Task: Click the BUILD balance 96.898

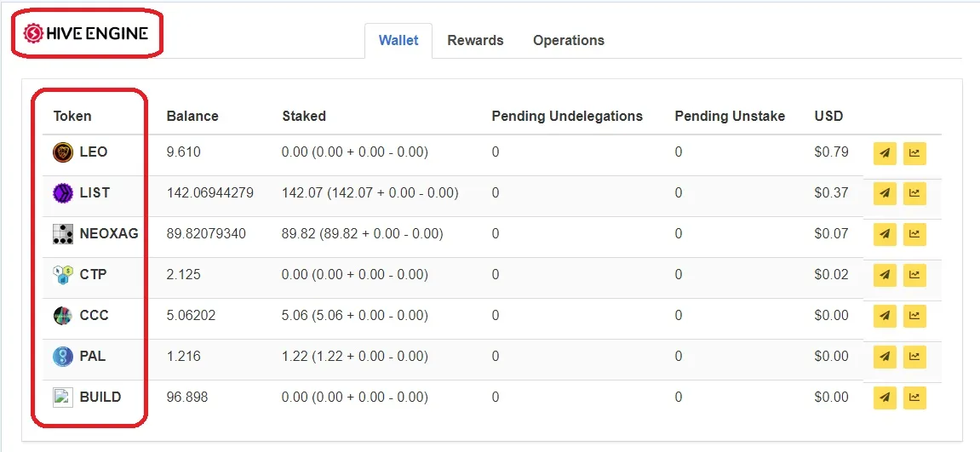Action: pyautogui.click(x=187, y=397)
